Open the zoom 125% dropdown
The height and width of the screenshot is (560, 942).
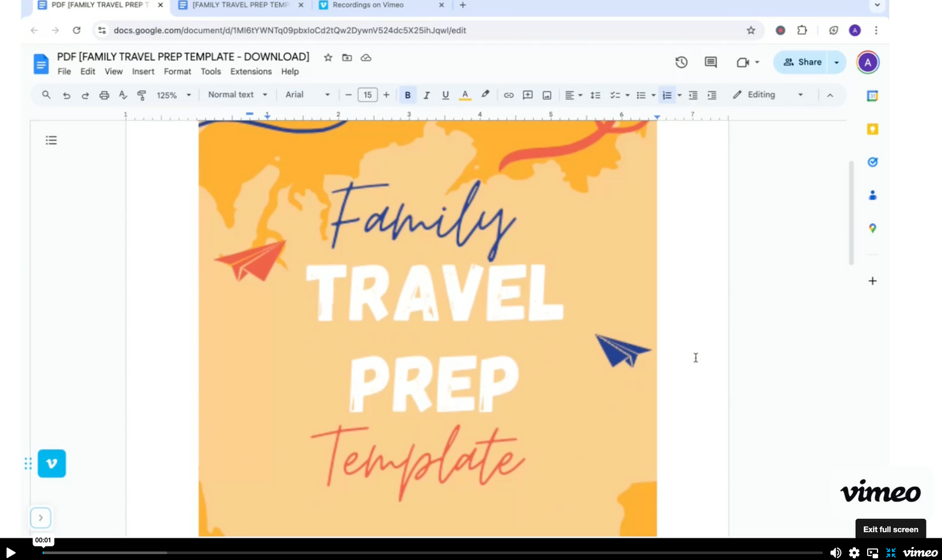click(173, 95)
